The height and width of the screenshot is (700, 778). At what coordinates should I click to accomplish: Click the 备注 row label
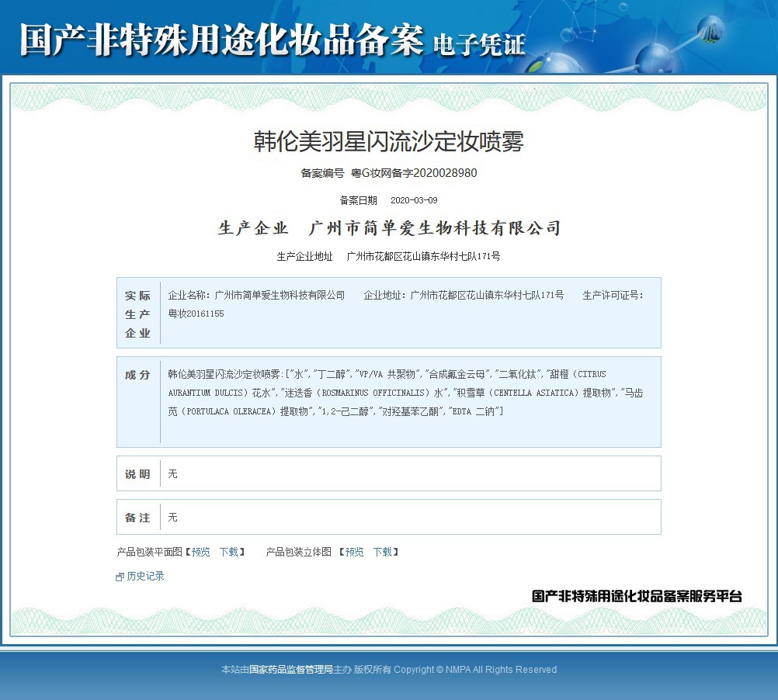pos(137,518)
